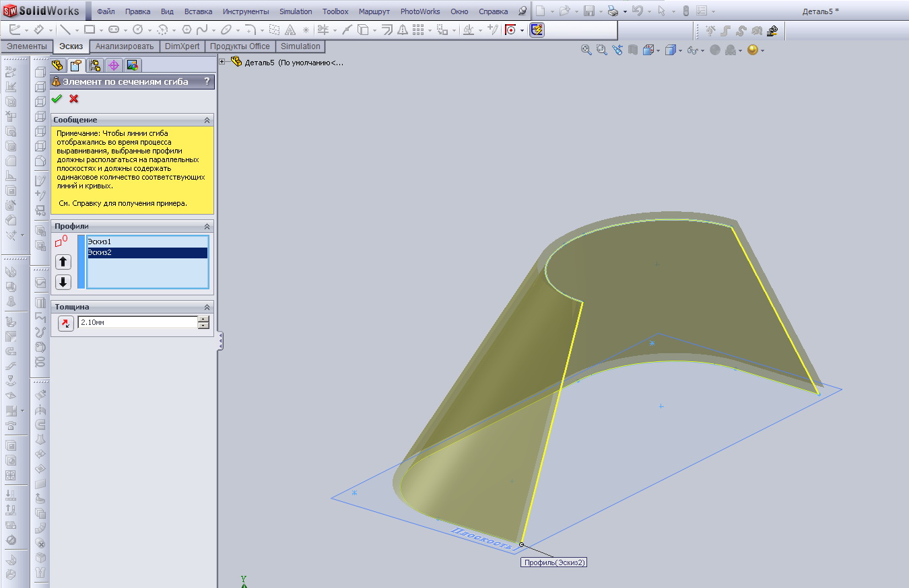Click Zoom to Fit icon
This screenshot has width=909, height=588.
point(586,50)
